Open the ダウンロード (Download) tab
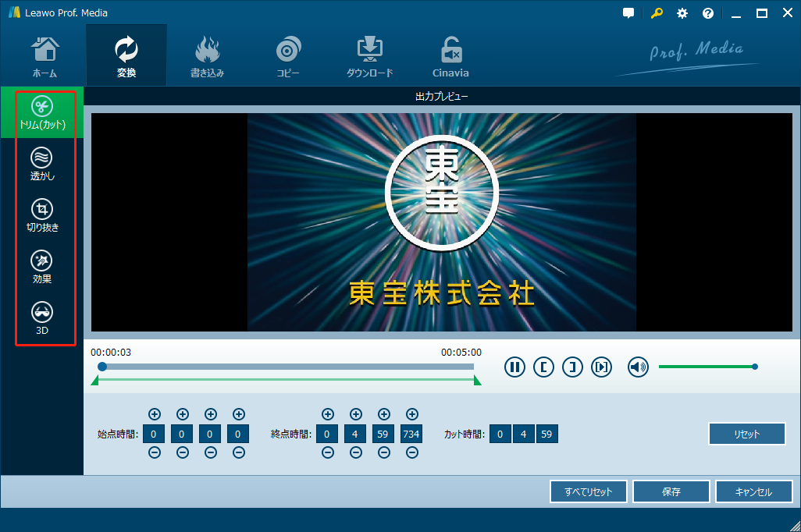The image size is (801, 532). 369,55
